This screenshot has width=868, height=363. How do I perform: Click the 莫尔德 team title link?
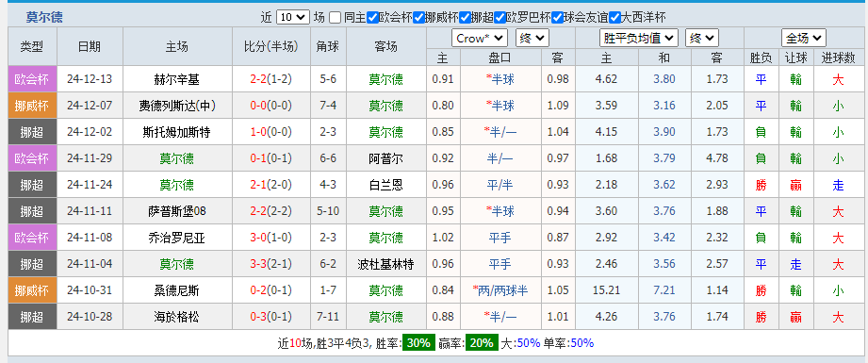44,18
